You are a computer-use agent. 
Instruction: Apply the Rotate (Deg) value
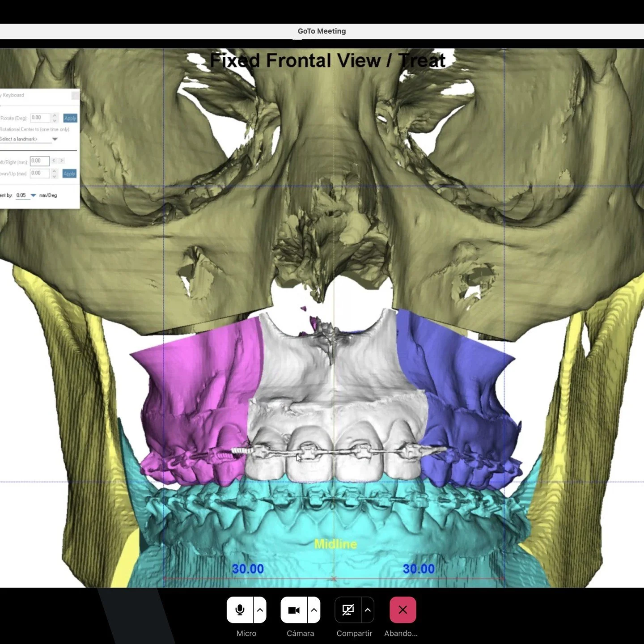tap(70, 118)
